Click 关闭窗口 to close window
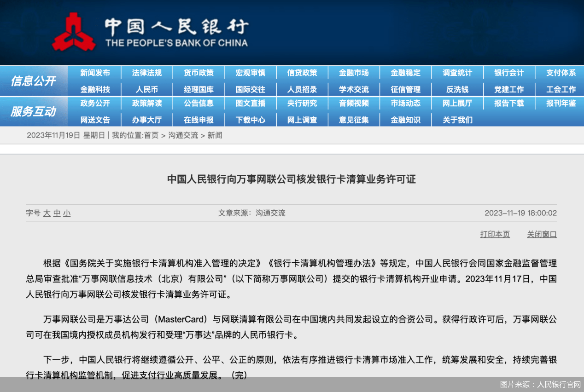 542,234
